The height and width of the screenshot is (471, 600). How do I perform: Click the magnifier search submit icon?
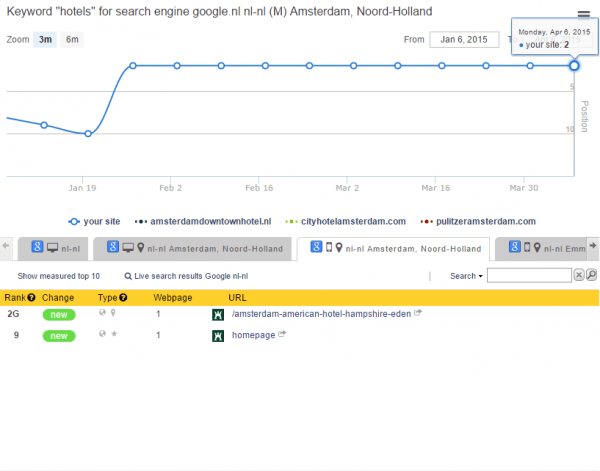pyautogui.click(x=591, y=275)
